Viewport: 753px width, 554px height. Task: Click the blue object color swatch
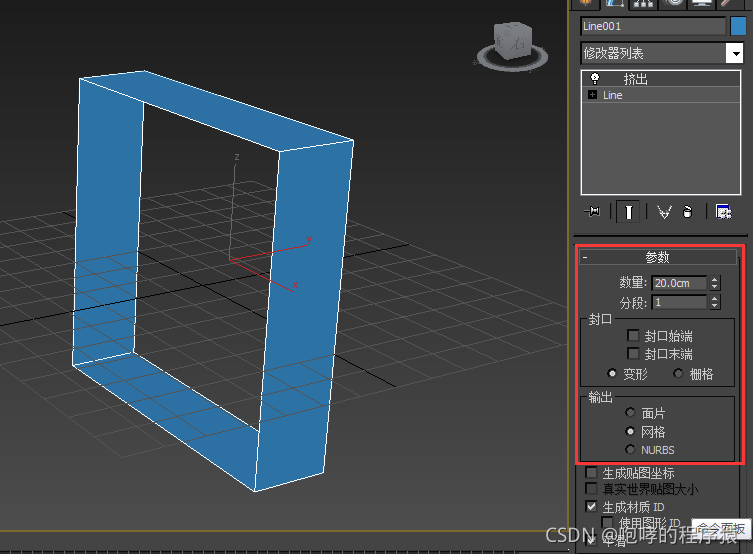click(x=738, y=26)
